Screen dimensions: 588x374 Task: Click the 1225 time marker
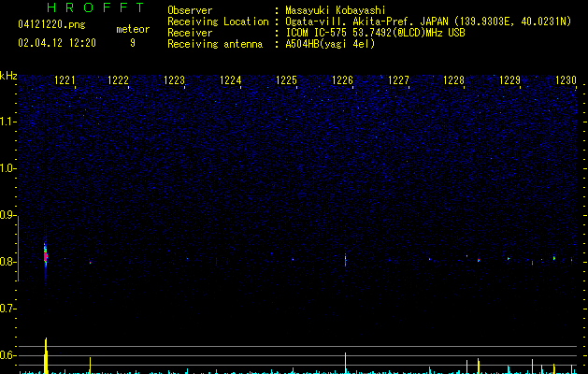click(x=286, y=80)
